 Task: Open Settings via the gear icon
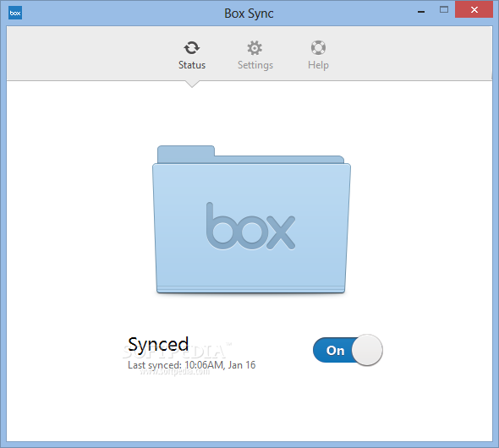(255, 48)
